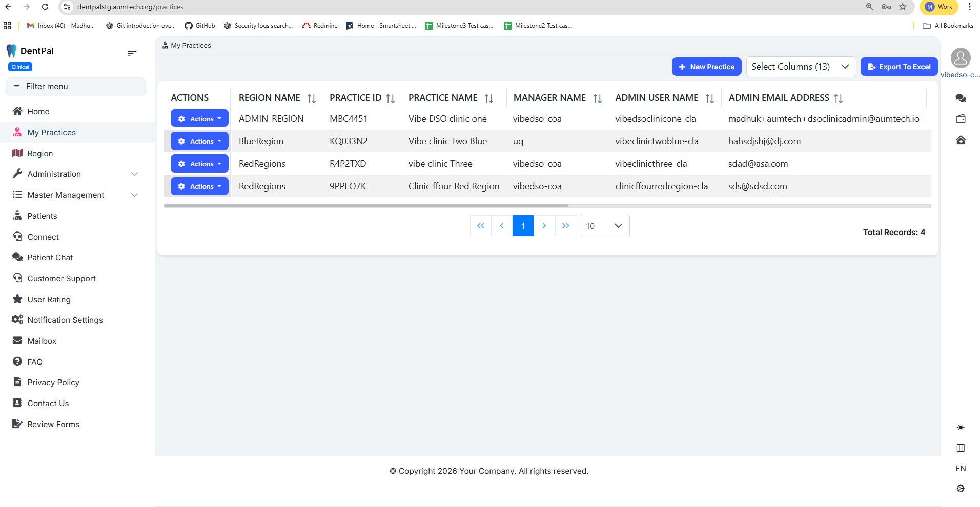Viewport: 980px width, 507px height.
Task: Go to Region in the sidebar
Action: coord(40,154)
